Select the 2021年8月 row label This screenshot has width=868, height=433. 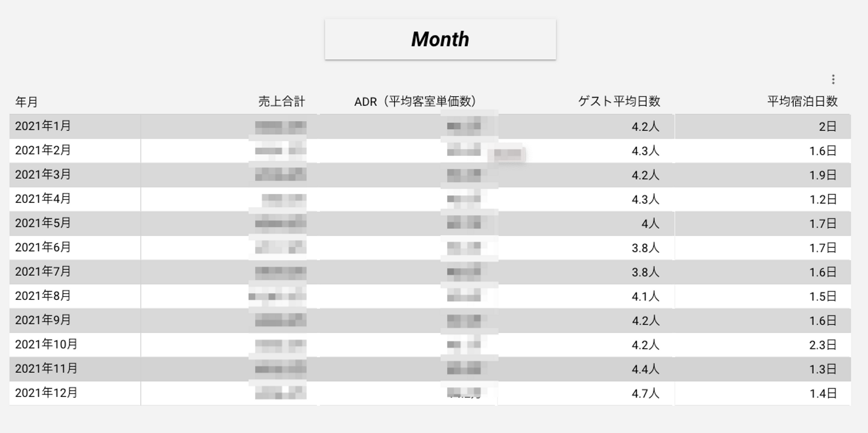[x=43, y=296]
